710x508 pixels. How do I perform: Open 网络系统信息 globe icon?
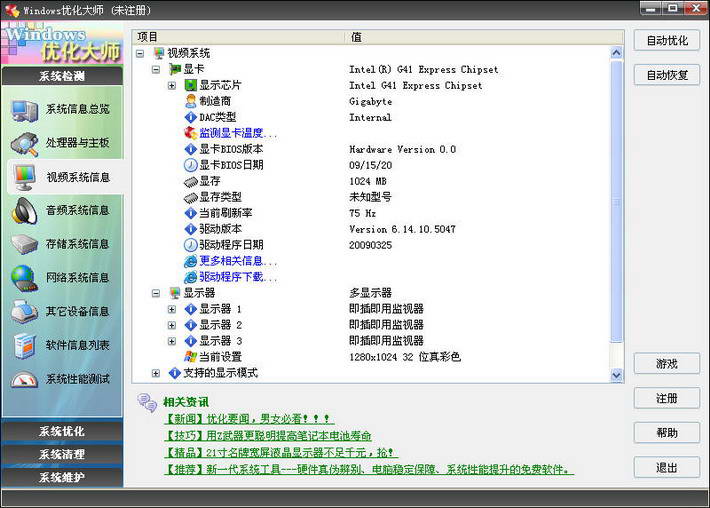pyautogui.click(x=24, y=278)
